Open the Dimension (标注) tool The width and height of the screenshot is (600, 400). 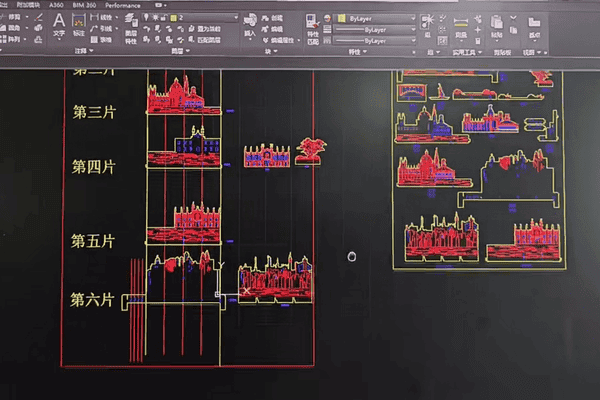[x=79, y=25]
